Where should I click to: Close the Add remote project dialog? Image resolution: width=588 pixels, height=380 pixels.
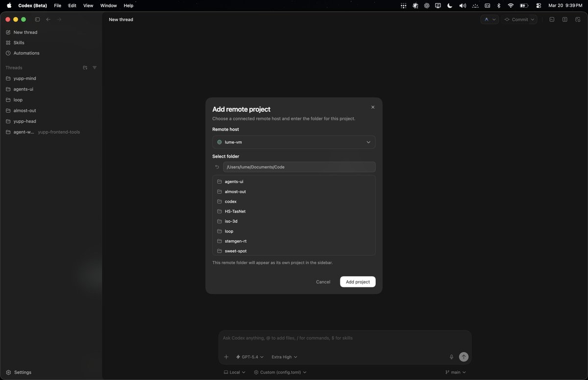[x=373, y=107]
